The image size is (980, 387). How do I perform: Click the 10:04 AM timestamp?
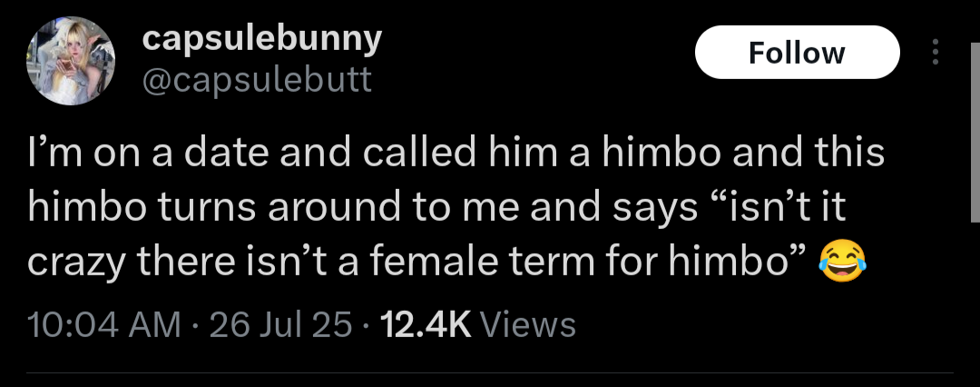[x=105, y=325]
